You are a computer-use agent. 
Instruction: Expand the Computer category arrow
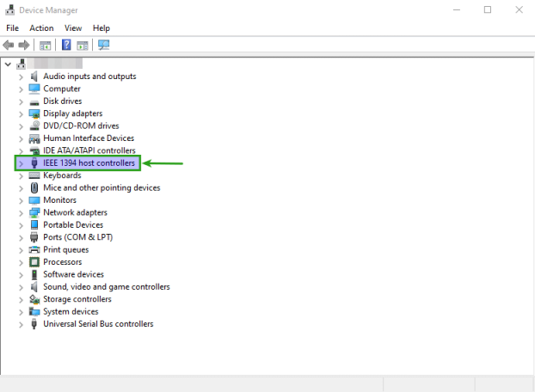[21, 89]
